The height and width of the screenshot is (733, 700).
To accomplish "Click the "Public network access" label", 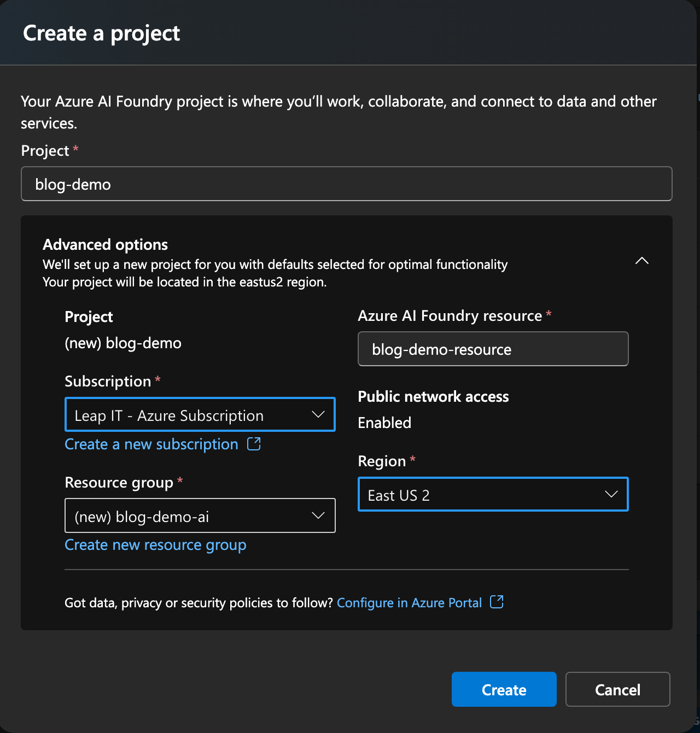I will tap(433, 396).
